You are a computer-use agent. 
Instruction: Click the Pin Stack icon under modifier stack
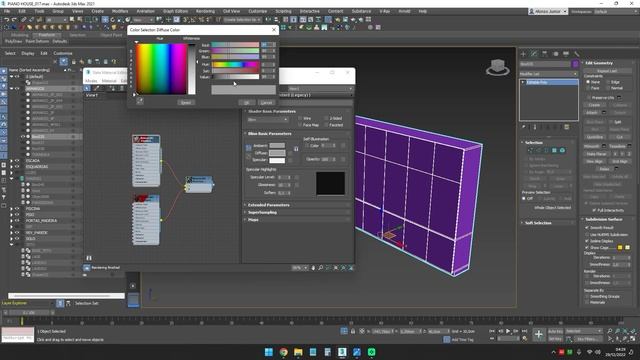[524, 127]
